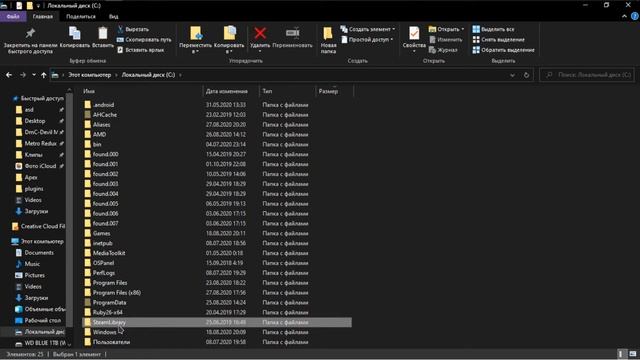640x360 pixels.
Task: Collapse the ribbon with the chevron
Action: click(x=624, y=16)
